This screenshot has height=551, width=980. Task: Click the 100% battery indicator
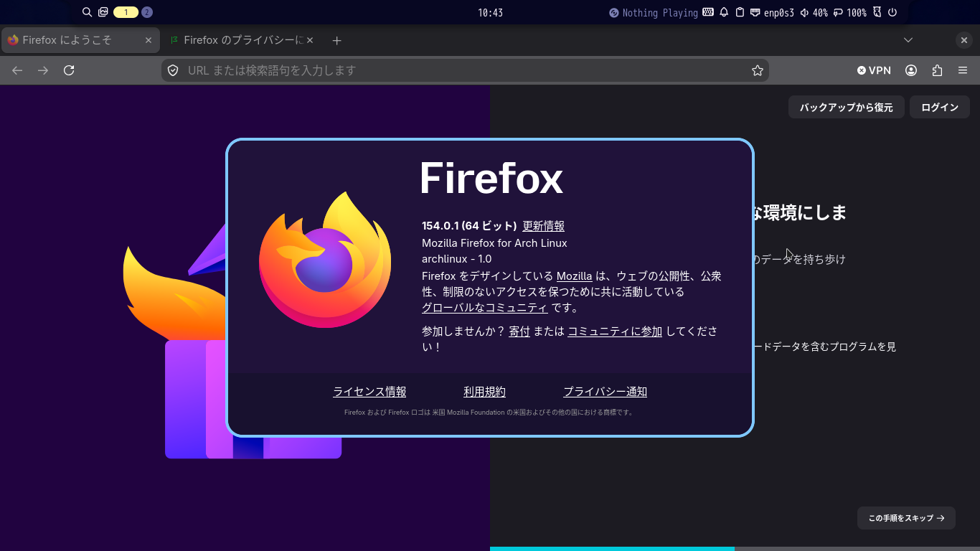(x=850, y=13)
